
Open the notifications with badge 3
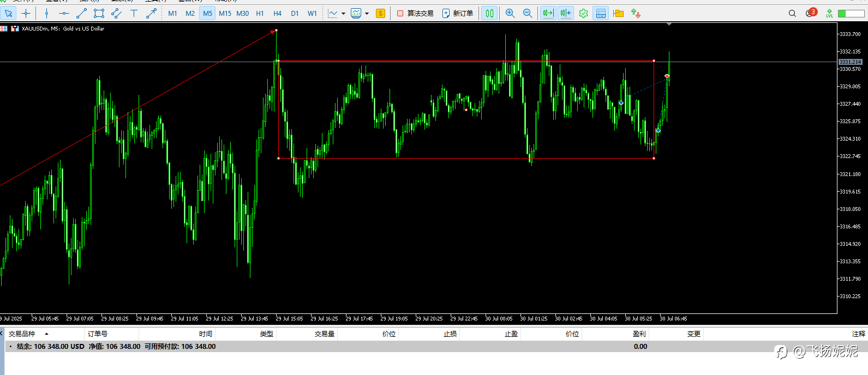point(811,13)
